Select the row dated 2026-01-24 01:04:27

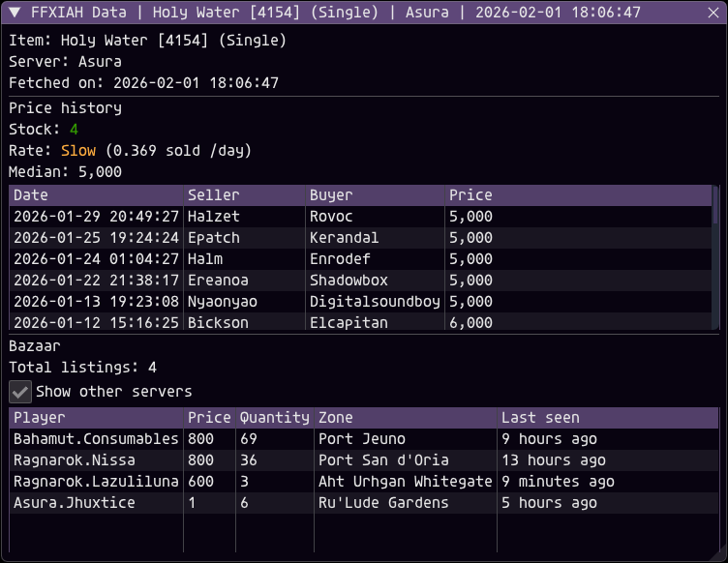[x=360, y=259]
